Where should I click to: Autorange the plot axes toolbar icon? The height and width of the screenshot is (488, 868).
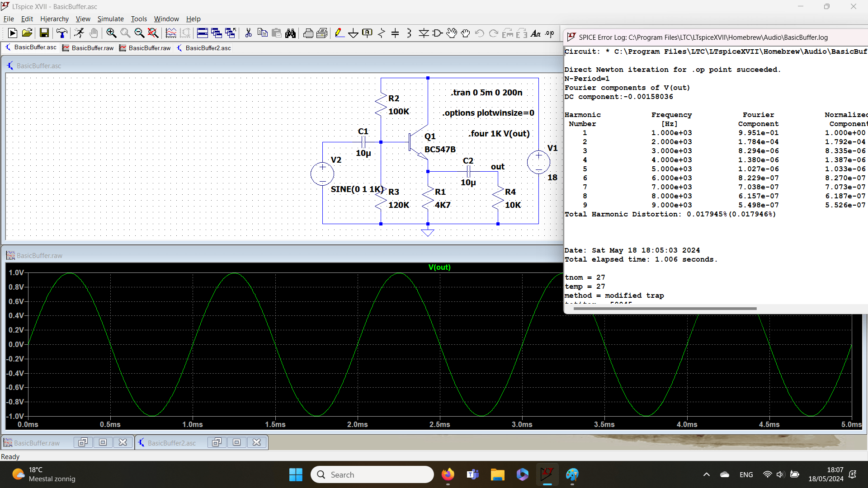pos(171,33)
